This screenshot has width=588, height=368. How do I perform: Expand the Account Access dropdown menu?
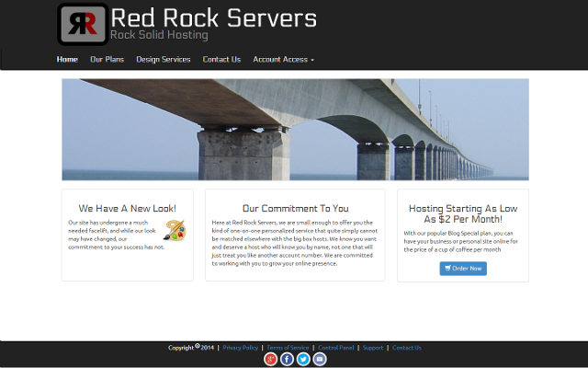coord(283,60)
